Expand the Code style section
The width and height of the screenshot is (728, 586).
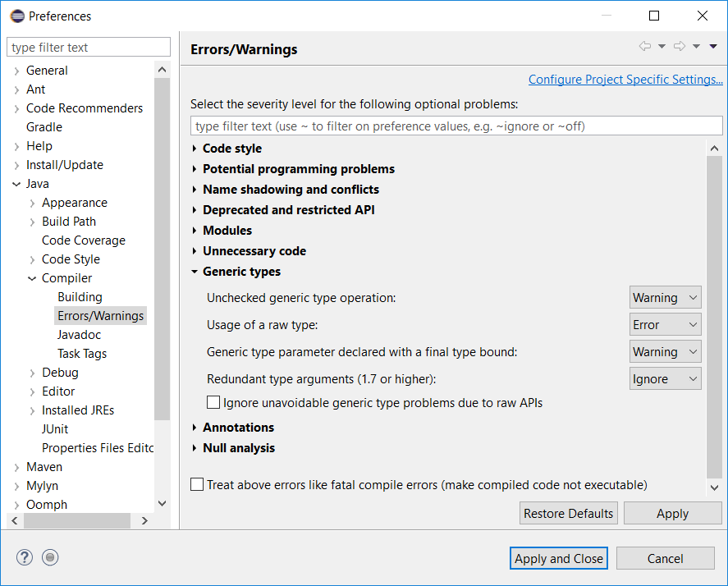[195, 149]
